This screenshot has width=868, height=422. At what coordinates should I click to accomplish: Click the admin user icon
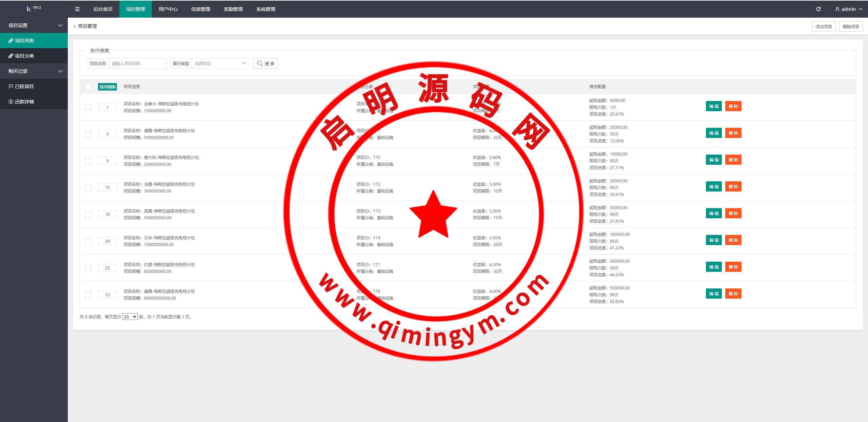click(x=837, y=9)
